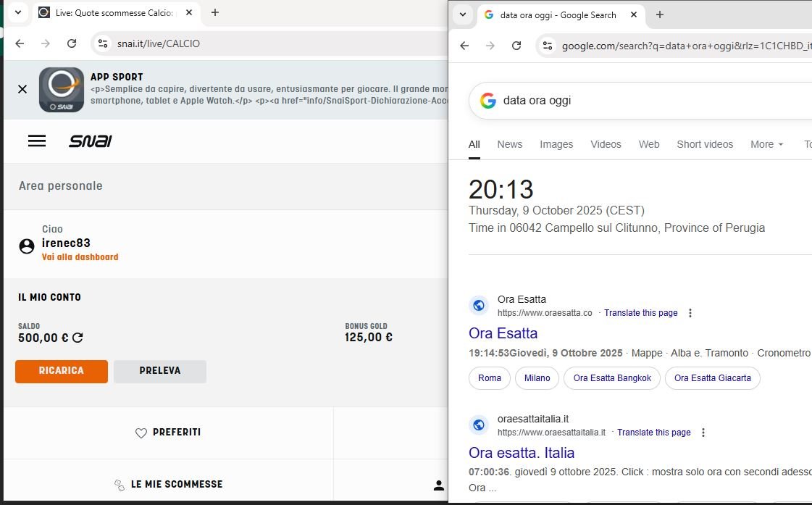Image resolution: width=812 pixels, height=505 pixels.
Task: Dismiss the App Sport banner
Action: click(22, 89)
